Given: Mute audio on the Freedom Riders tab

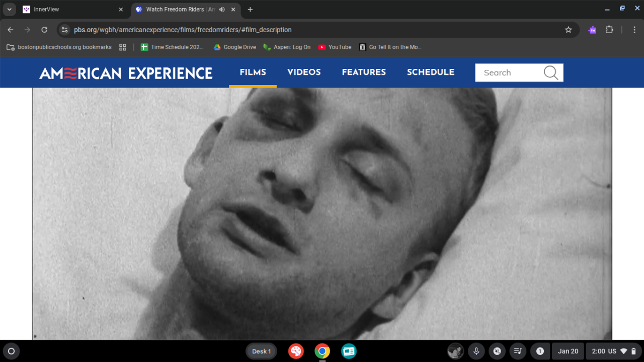Looking at the screenshot, I should click(x=222, y=10).
